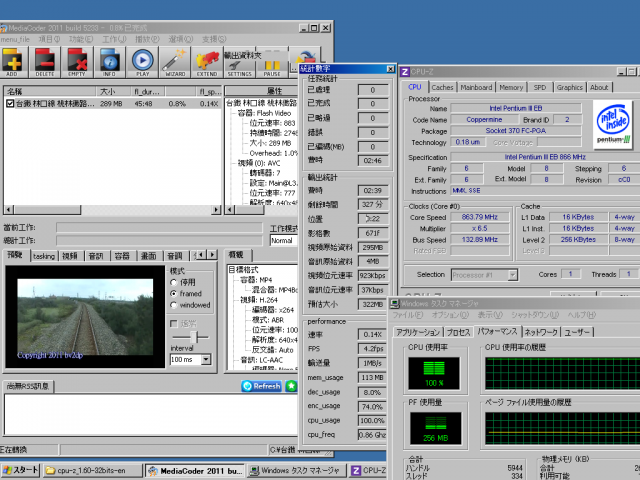Image resolution: width=640 pixels, height=480 pixels.
Task: Click the 名稱 column header
Action: (50, 91)
